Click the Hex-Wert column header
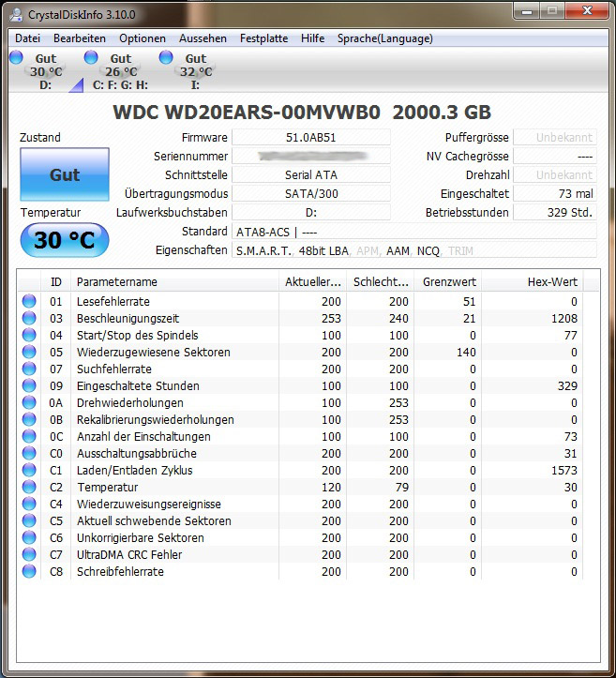This screenshot has width=616, height=678. tap(533, 282)
